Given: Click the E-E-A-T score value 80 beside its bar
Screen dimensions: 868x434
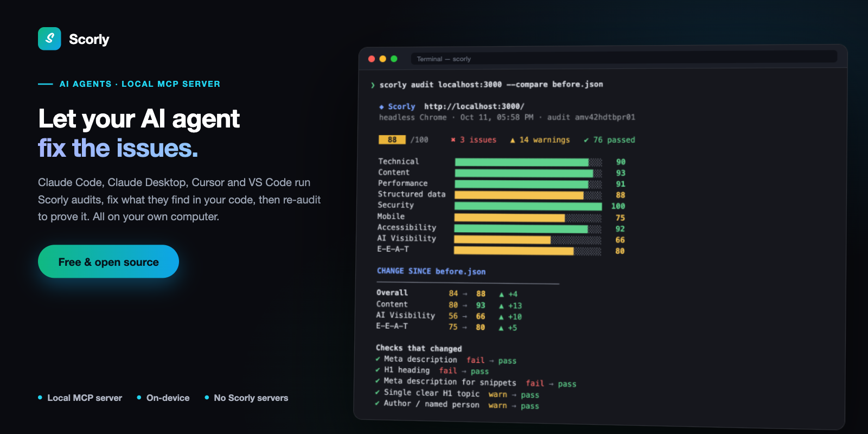Looking at the screenshot, I should point(620,251).
